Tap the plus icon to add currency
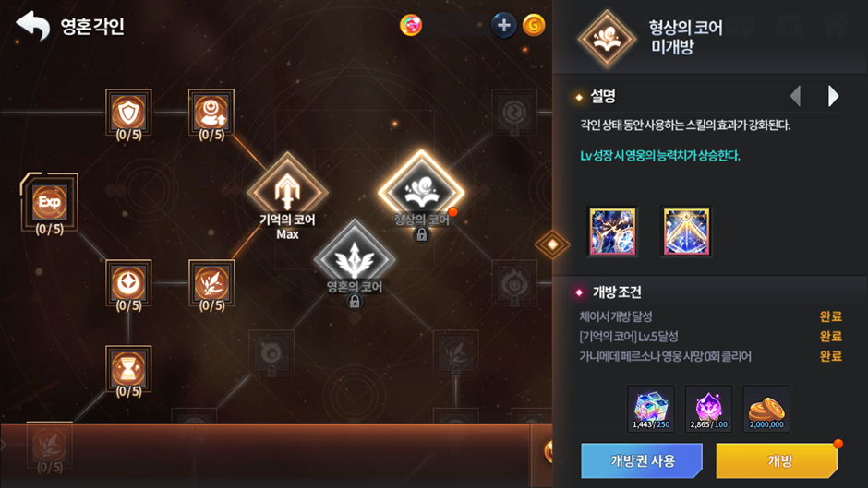 pyautogui.click(x=504, y=26)
